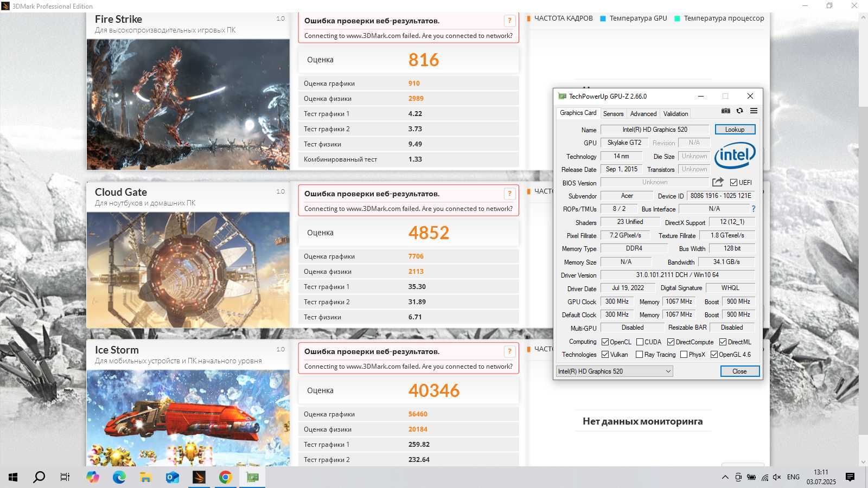
Task: Open Outlook from the taskbar
Action: (x=173, y=477)
